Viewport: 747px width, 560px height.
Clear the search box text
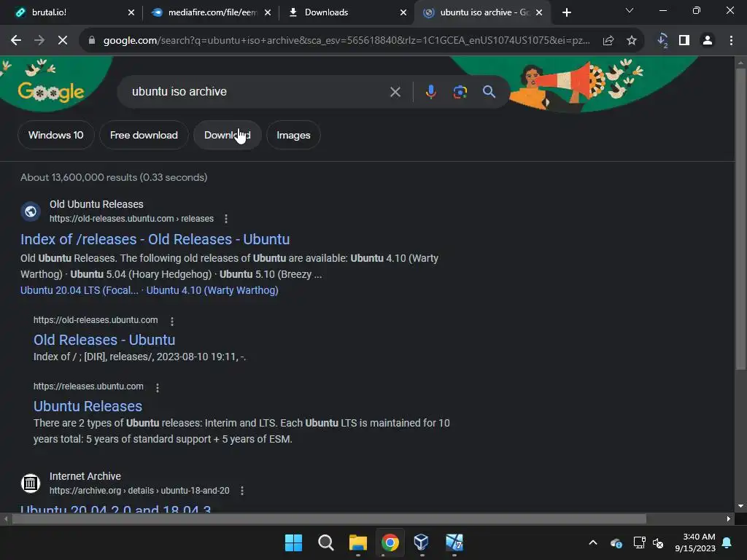(395, 92)
